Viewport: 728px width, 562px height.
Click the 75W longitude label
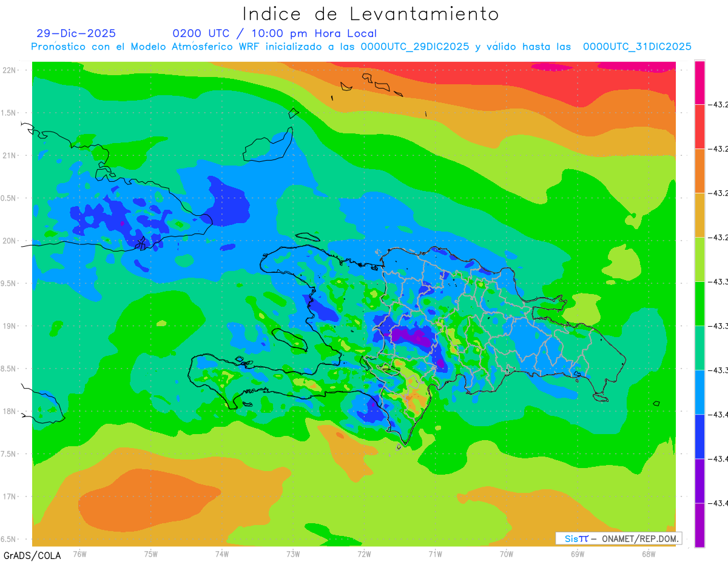tap(151, 554)
